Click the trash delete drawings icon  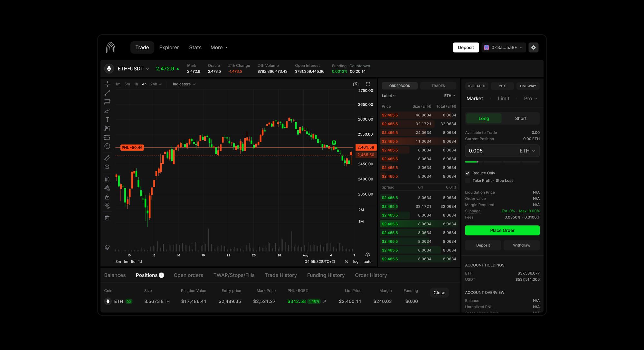coord(107,218)
